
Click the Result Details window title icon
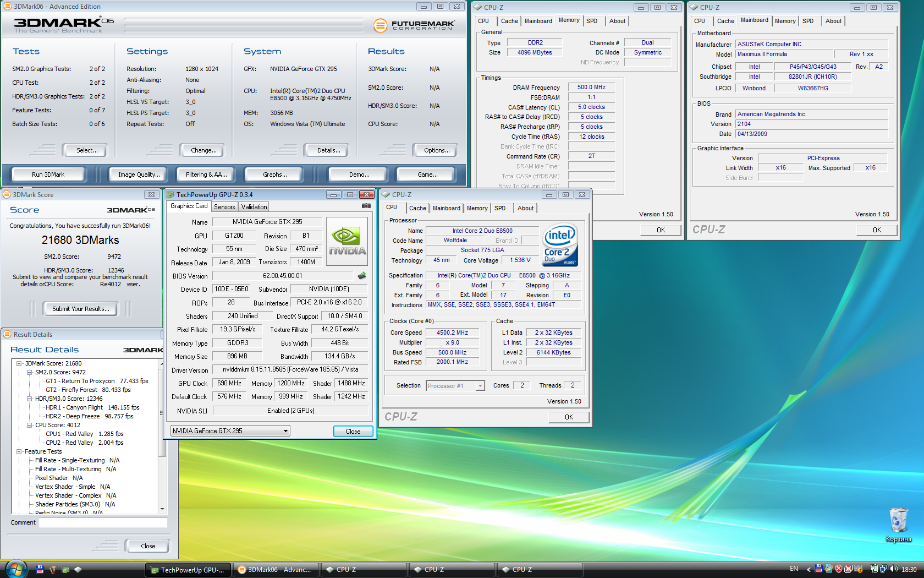click(7, 334)
